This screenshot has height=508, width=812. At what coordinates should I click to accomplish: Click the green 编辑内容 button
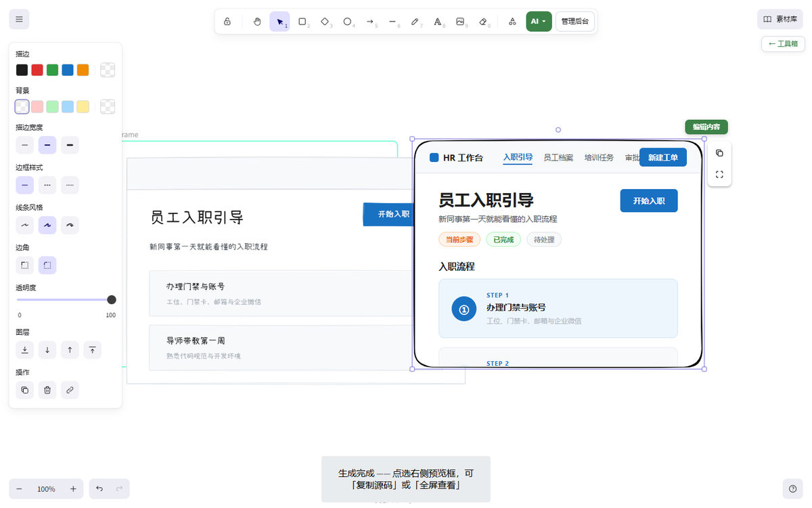click(706, 127)
